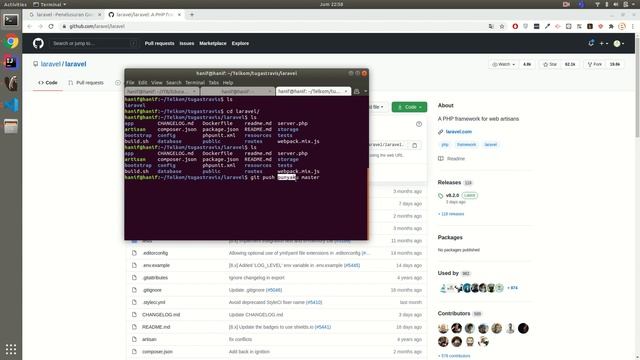The width and height of the screenshot is (640, 360).
Task: Open terminal View menu
Action: pyautogui.click(x=156, y=82)
